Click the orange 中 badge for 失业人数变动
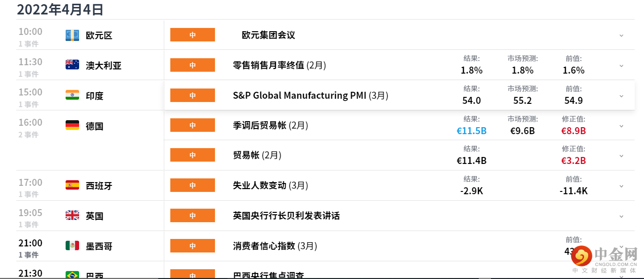Image resolution: width=644 pixels, height=279 pixels. click(193, 185)
